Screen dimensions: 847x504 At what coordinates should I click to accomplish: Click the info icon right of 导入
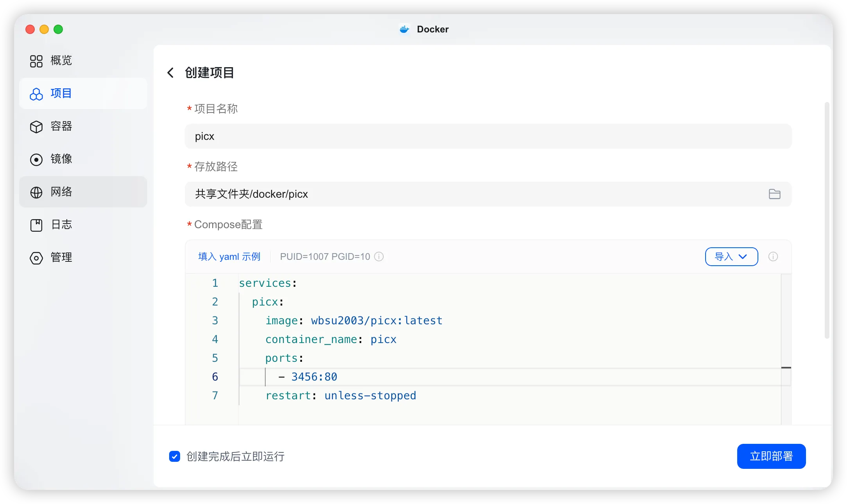(773, 257)
